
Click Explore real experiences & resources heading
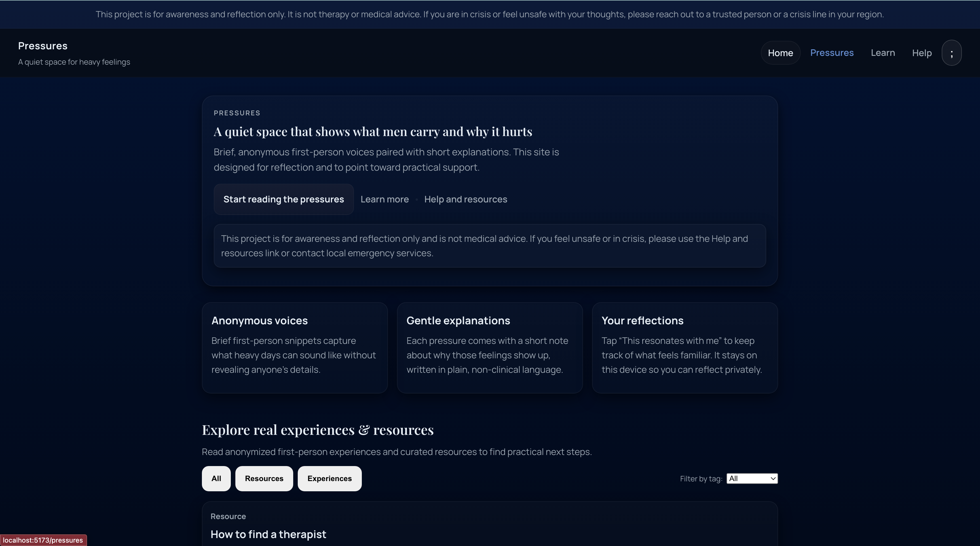(318, 430)
